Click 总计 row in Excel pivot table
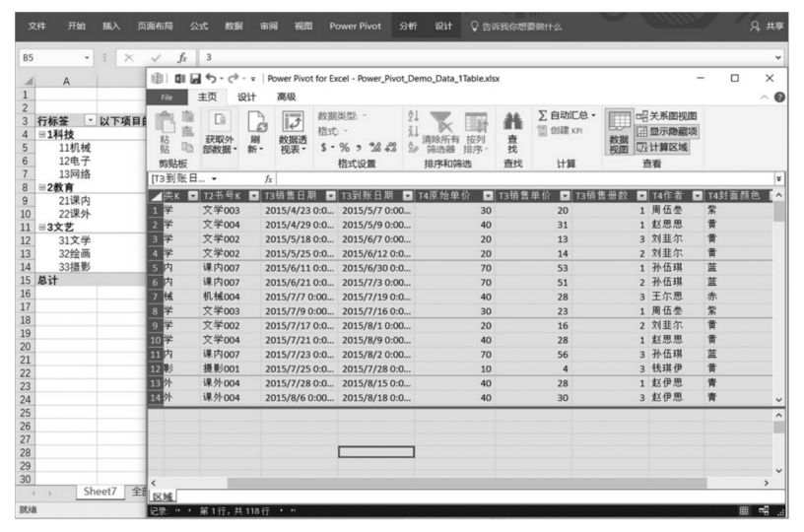 tap(91, 281)
